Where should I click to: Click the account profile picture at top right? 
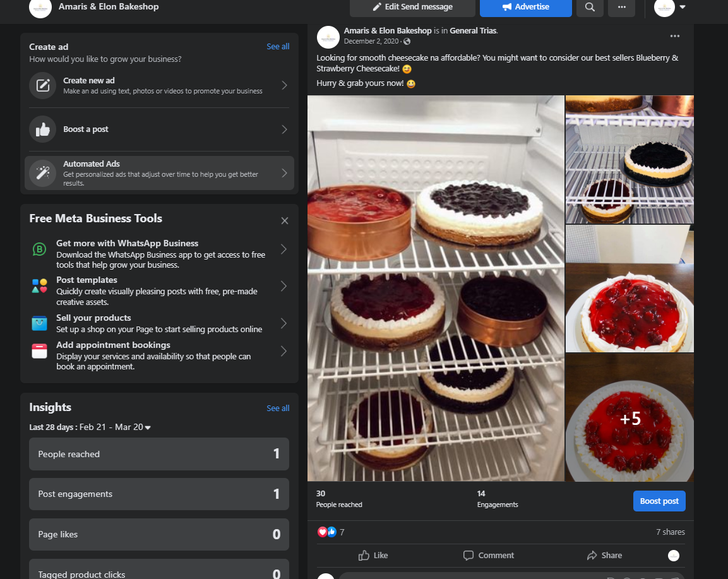(x=664, y=7)
